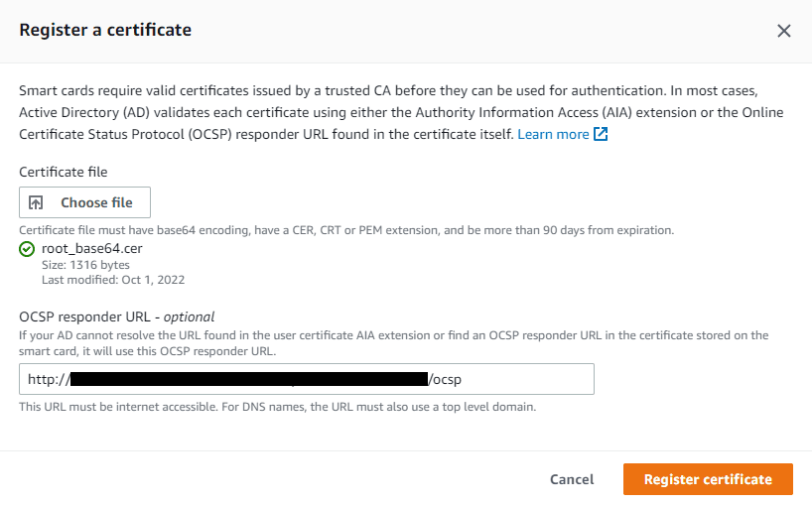812x506 pixels.
Task: Focus the OCSP responder URL input field
Action: [x=307, y=379]
